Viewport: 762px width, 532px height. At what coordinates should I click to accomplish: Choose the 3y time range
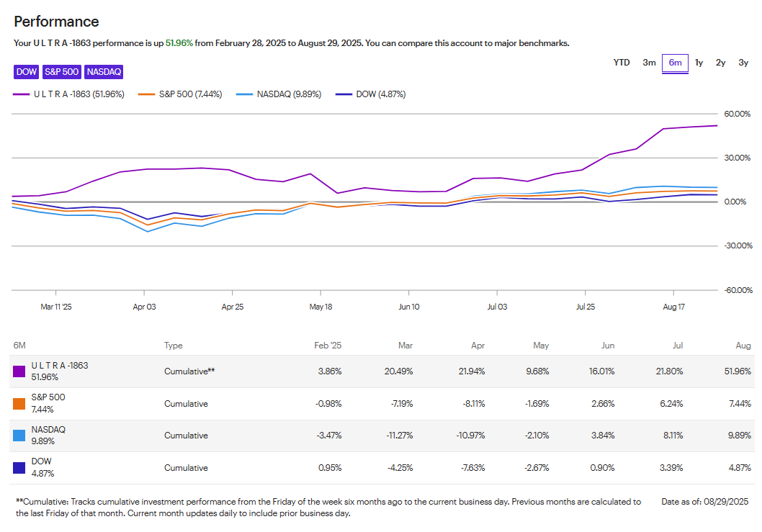743,63
